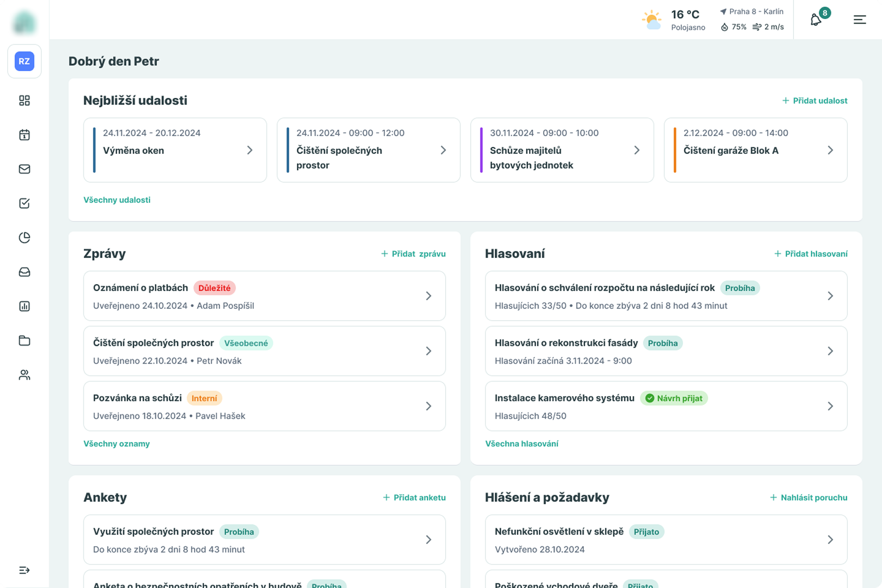Expand sidebar with the arrow icon

tap(24, 570)
